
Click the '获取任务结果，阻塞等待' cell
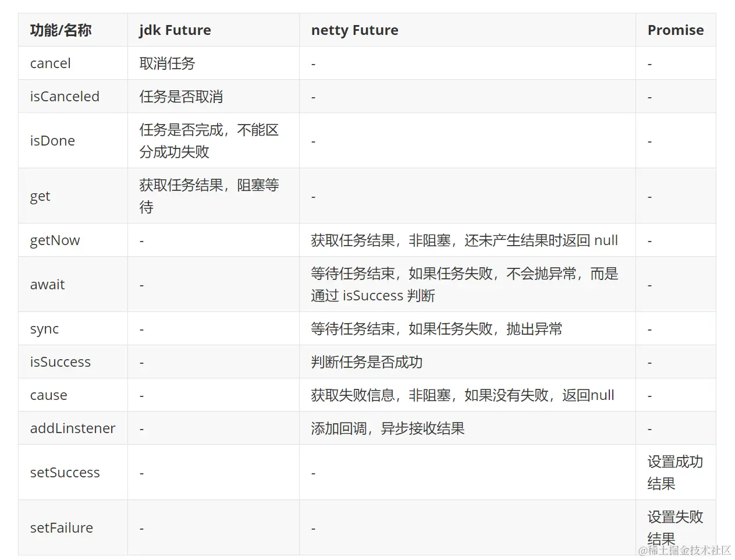[208, 196]
